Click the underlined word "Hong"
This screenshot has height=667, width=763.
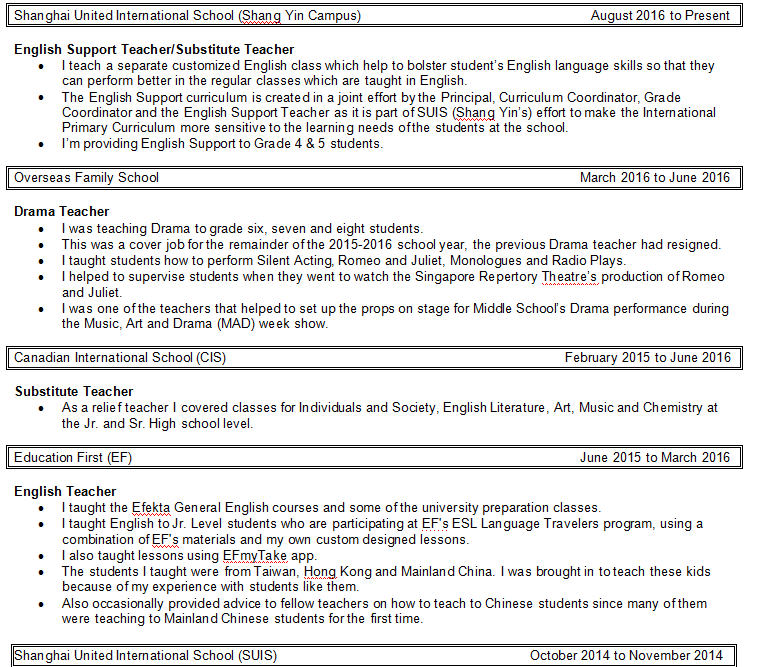click(x=320, y=571)
